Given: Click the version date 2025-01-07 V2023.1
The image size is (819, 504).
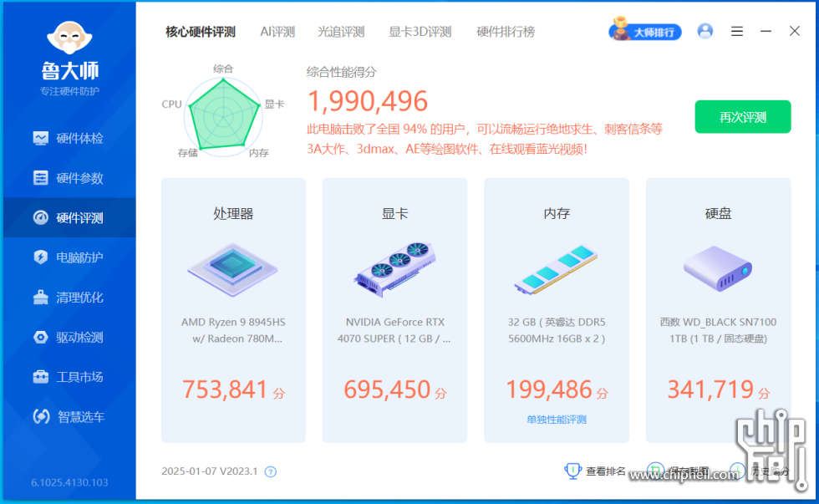Looking at the screenshot, I should (x=210, y=471).
